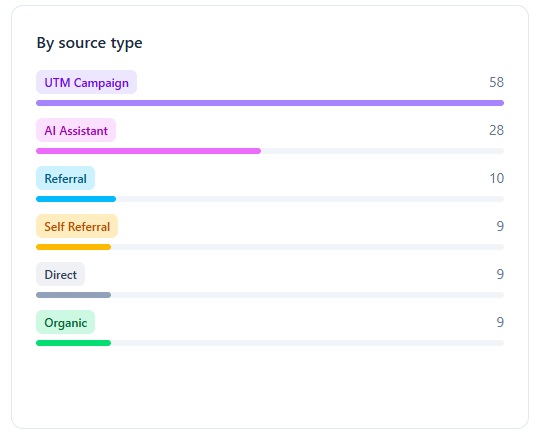Click the Self Referral count 9
This screenshot has height=434, width=543.
pyautogui.click(x=500, y=226)
